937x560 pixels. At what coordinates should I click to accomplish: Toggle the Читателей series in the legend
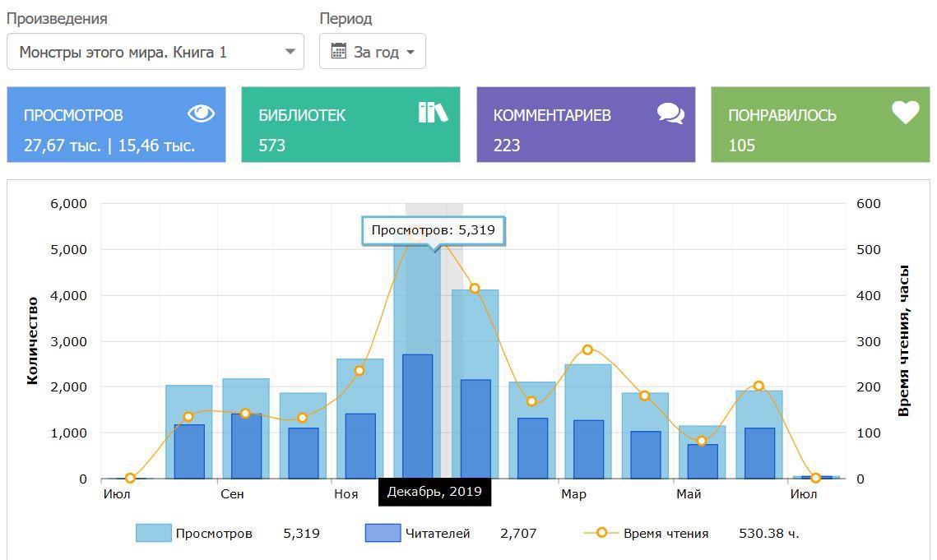[x=437, y=533]
